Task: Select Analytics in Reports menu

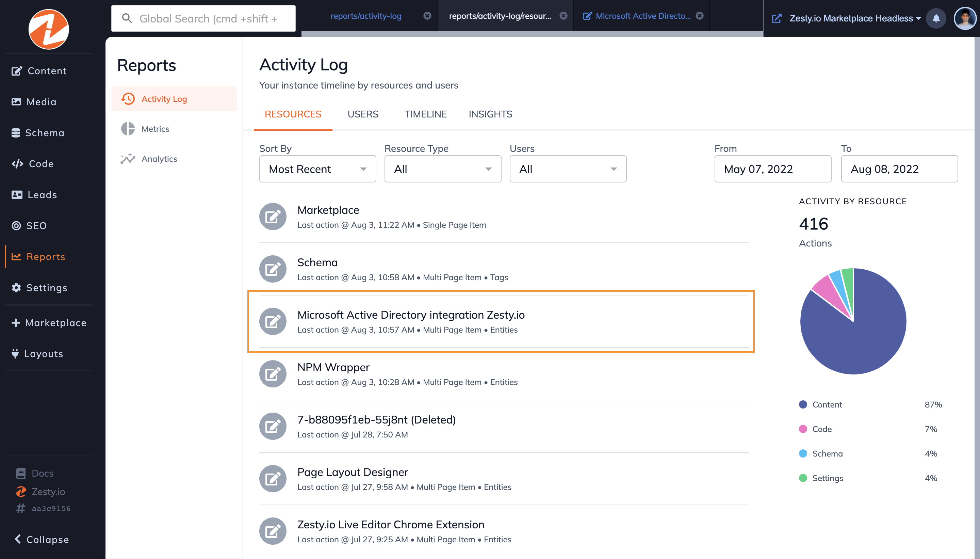Action: [x=174, y=159]
